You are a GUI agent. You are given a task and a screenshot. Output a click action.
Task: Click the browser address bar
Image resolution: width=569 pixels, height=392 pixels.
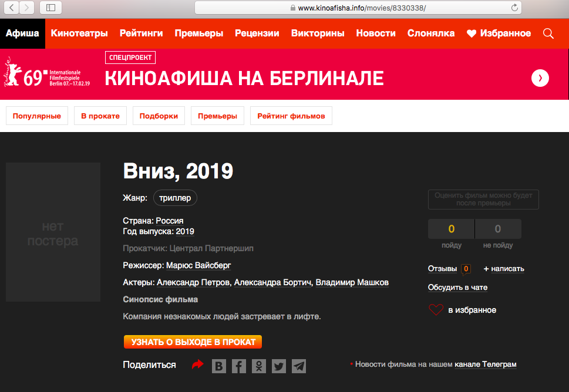pos(358,8)
